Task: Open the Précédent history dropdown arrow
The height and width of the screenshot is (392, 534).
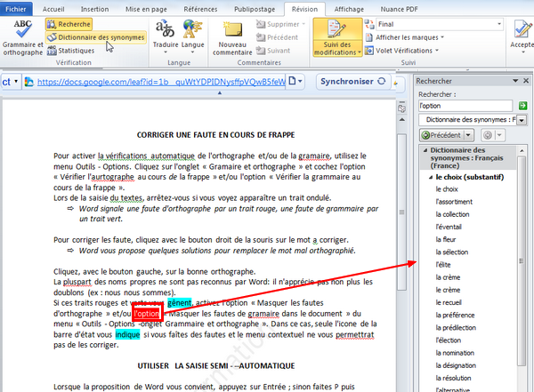Action: pyautogui.click(x=469, y=135)
